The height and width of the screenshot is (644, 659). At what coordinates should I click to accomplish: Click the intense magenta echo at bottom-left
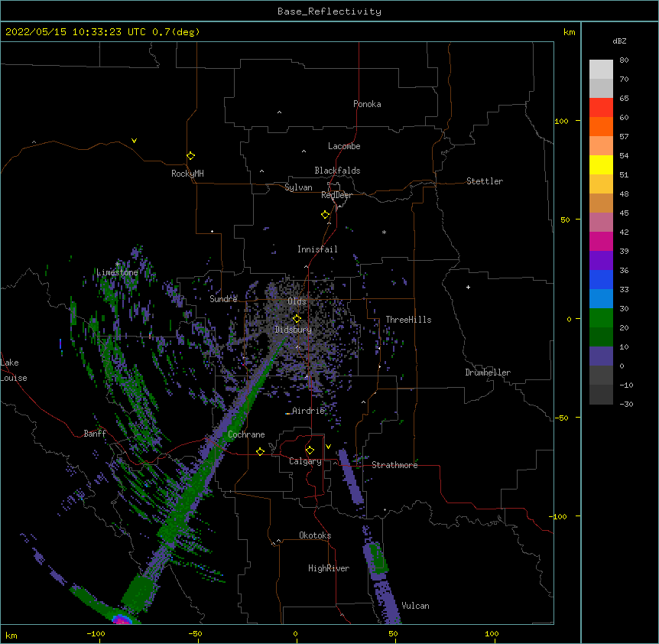[121, 620]
